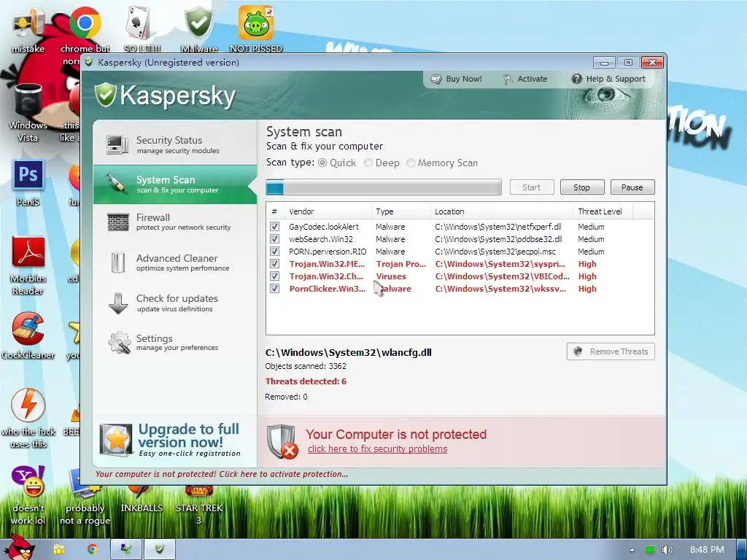
Task: Open the Firewall section
Action: coord(174,222)
